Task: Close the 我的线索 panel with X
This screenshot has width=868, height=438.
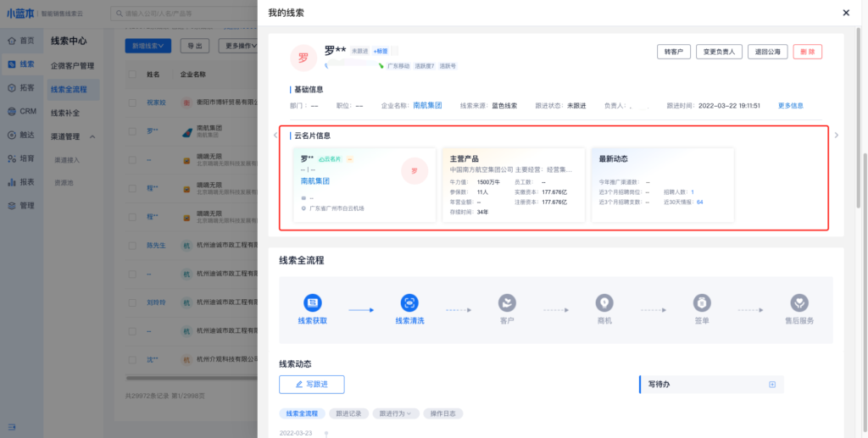Action: [845, 13]
